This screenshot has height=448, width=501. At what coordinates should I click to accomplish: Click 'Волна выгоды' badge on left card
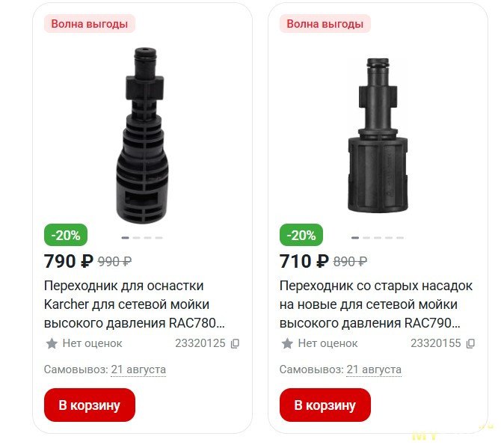click(x=90, y=24)
